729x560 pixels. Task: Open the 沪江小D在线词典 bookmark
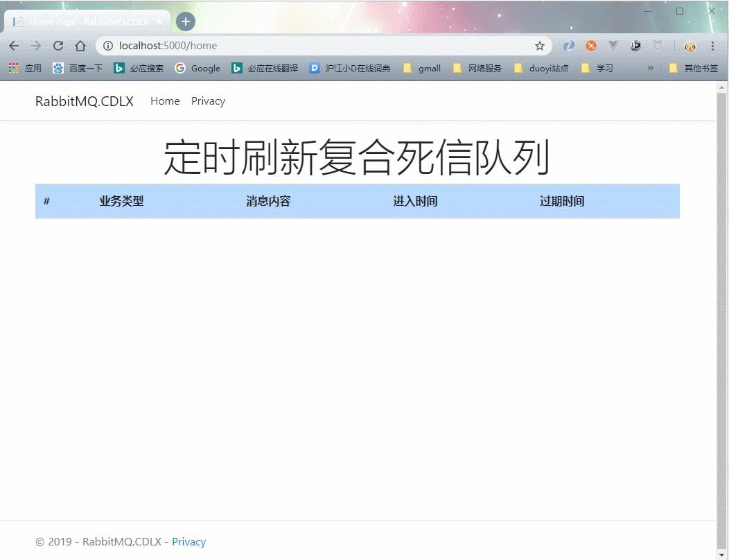pyautogui.click(x=350, y=69)
